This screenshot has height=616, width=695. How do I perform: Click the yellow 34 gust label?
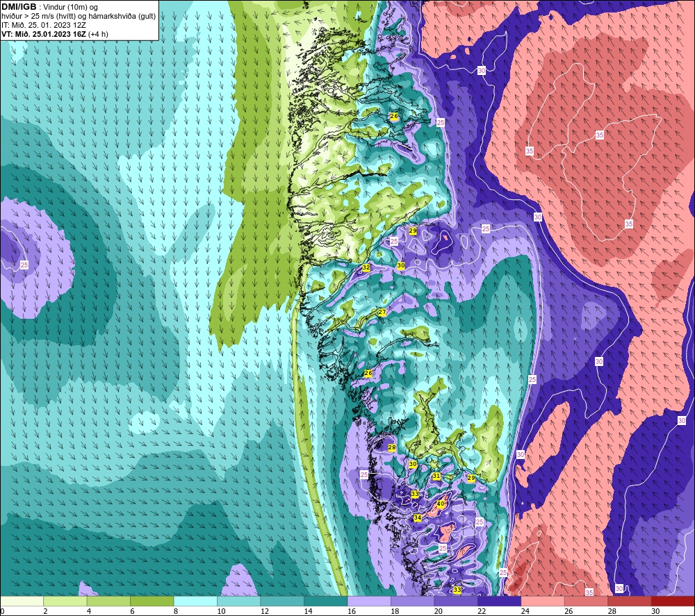click(x=418, y=517)
